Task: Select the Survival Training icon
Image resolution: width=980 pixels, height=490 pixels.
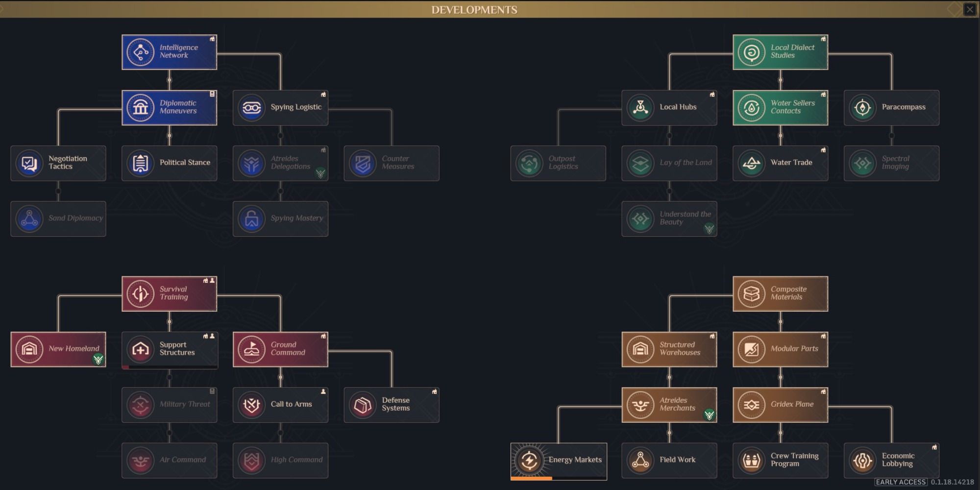Action: pos(141,294)
